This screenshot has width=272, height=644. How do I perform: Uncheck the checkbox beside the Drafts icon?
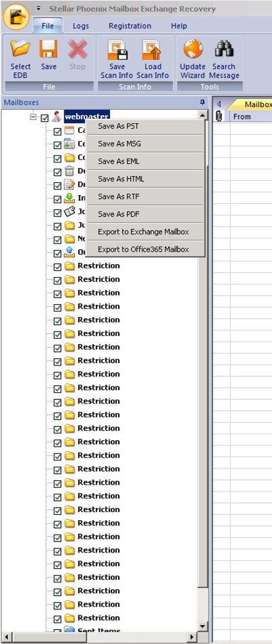[x=58, y=186]
